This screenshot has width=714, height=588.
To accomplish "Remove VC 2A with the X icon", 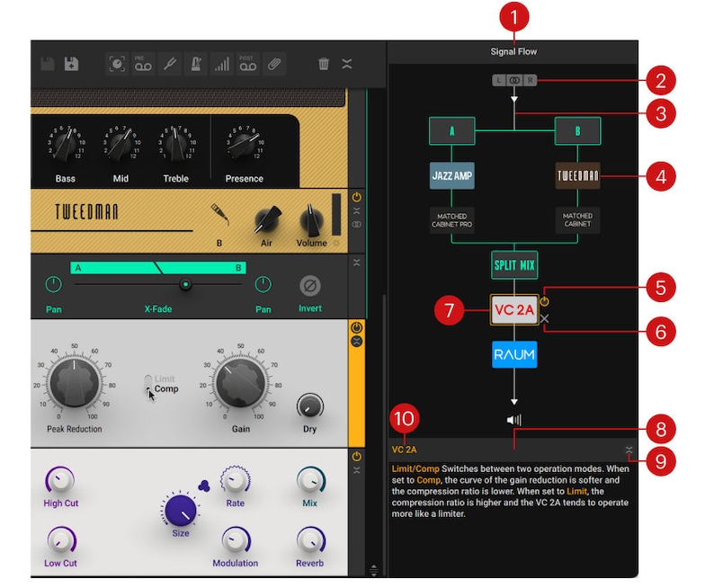I will (x=544, y=318).
